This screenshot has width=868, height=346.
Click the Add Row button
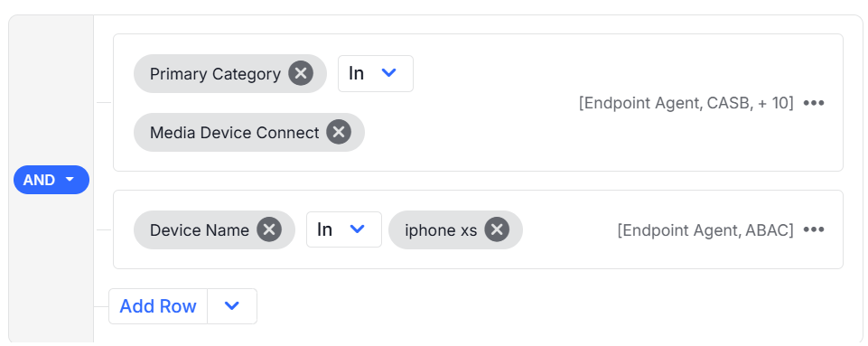pyautogui.click(x=158, y=306)
